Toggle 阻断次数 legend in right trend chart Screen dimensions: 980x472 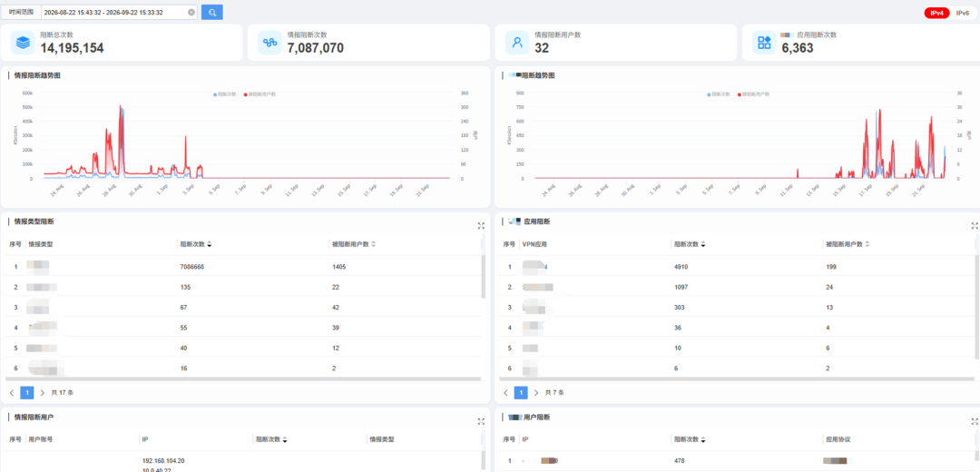pyautogui.click(x=718, y=93)
